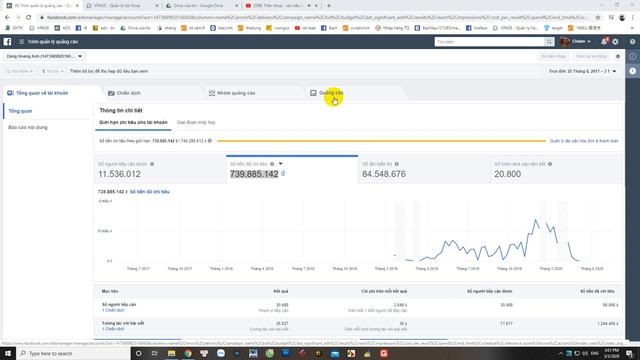The height and width of the screenshot is (360, 640).
Task: Open a new browser tab with plus icon
Action: (x=329, y=6)
